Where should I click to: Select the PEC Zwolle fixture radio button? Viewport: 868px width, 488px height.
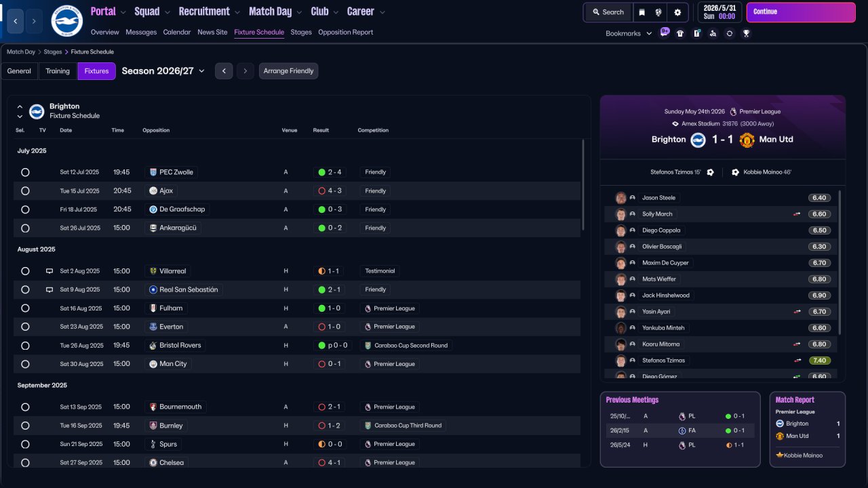pyautogui.click(x=25, y=172)
